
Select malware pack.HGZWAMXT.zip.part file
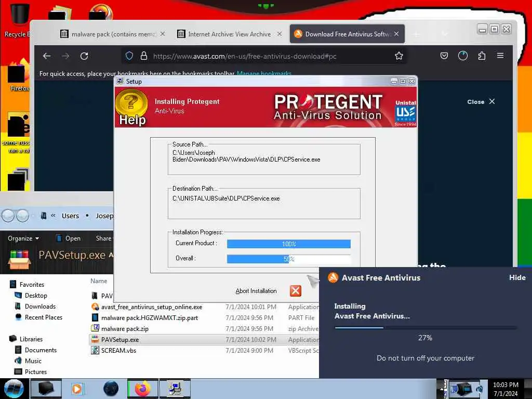(149, 318)
